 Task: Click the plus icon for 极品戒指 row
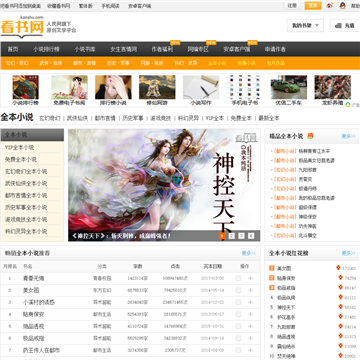point(250,338)
